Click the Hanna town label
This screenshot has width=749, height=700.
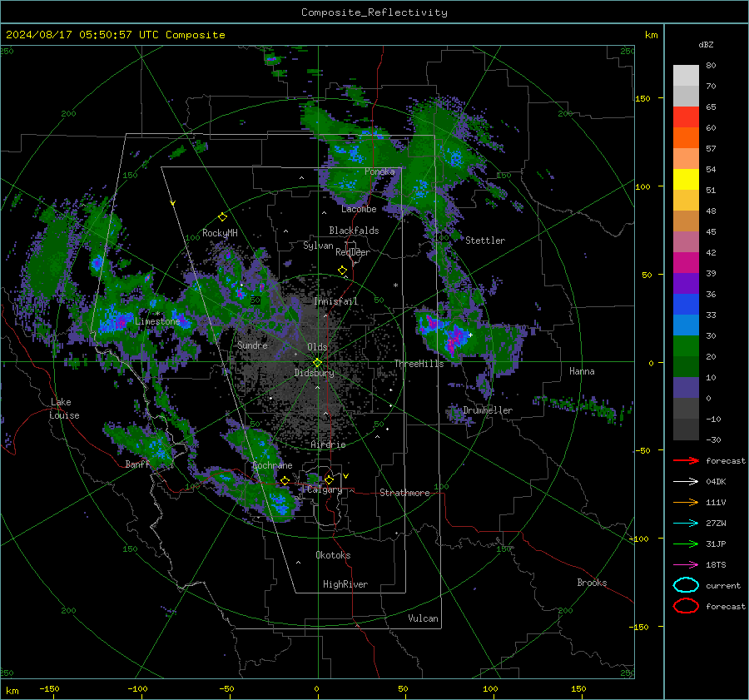click(582, 371)
